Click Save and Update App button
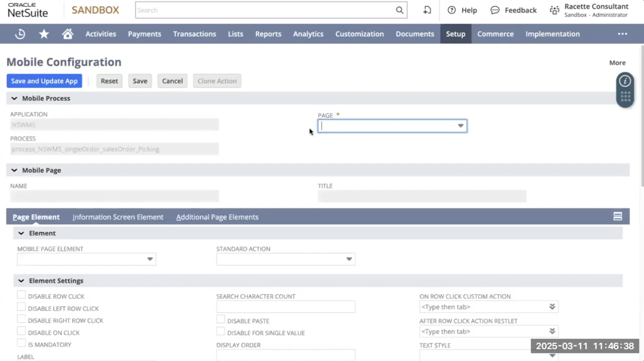The width and height of the screenshot is (644, 361). 44,81
